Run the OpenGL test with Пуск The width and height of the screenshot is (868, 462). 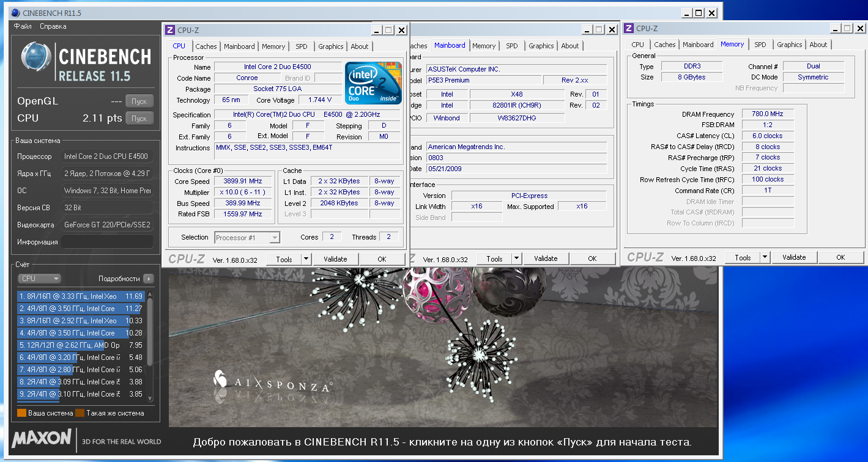point(139,101)
